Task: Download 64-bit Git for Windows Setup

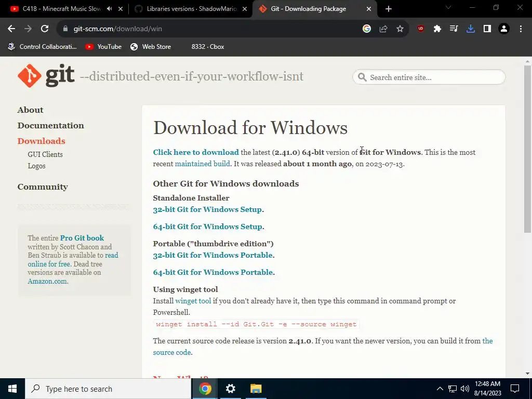Action: pos(208,227)
